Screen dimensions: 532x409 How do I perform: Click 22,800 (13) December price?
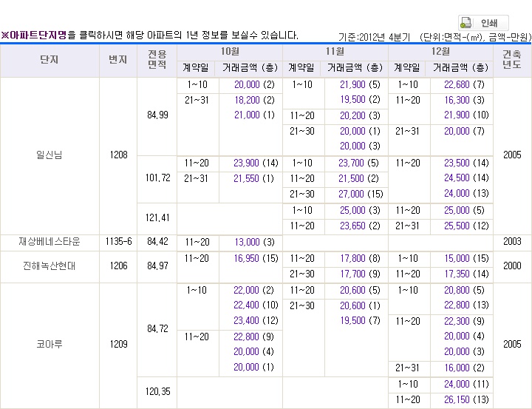(466, 305)
